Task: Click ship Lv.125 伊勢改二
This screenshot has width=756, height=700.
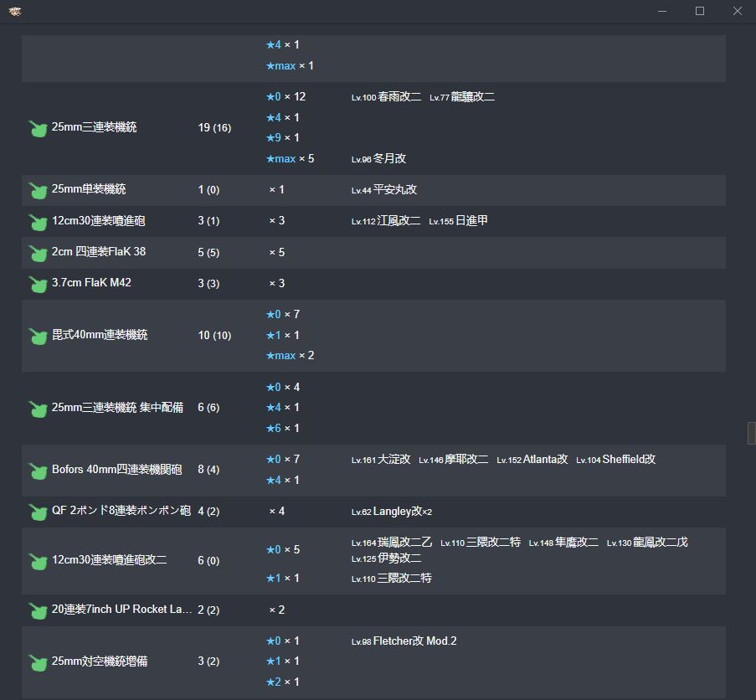Action: click(386, 558)
